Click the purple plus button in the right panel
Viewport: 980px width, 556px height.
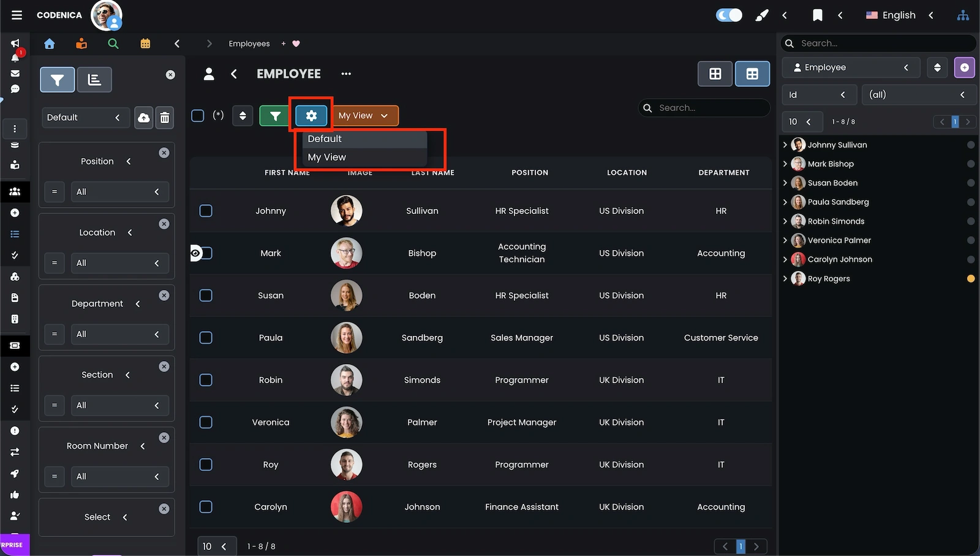click(x=964, y=67)
